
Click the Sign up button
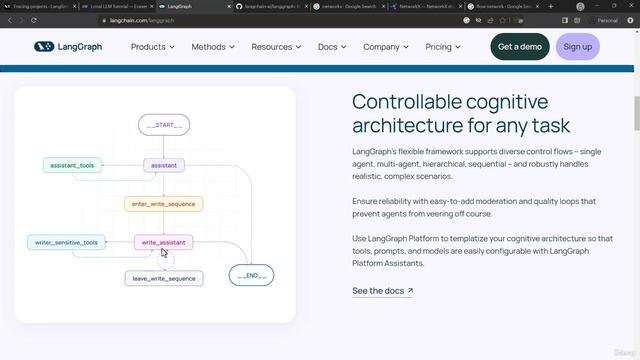click(x=578, y=47)
